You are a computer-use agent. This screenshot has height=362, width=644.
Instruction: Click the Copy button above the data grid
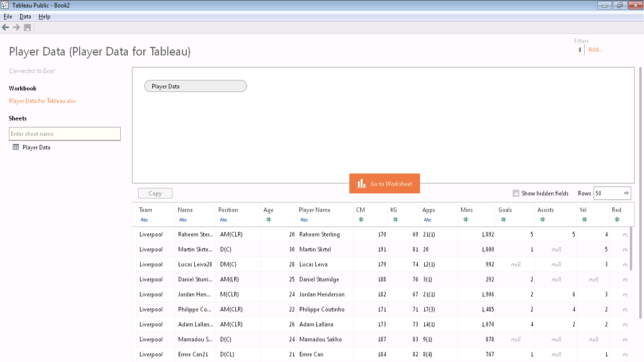click(x=155, y=193)
